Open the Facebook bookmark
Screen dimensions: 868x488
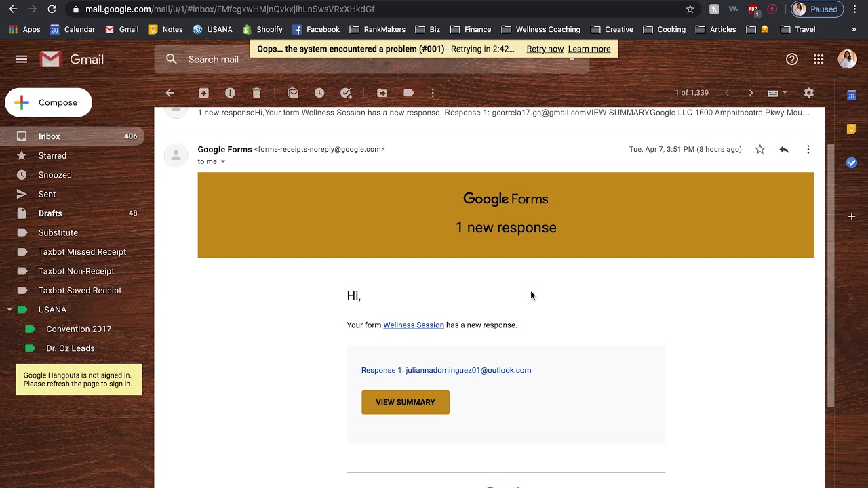pyautogui.click(x=316, y=29)
